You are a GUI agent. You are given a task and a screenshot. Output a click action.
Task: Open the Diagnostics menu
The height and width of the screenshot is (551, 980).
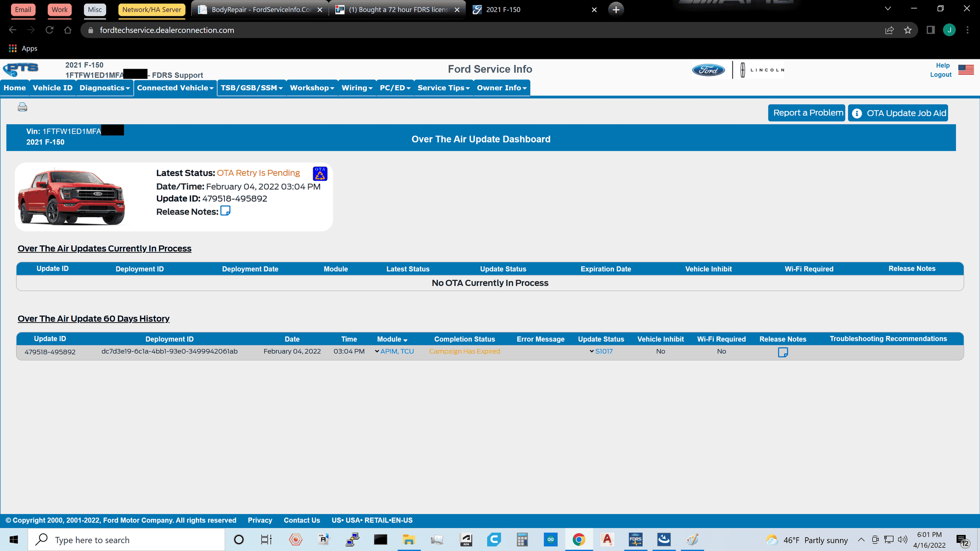[105, 88]
